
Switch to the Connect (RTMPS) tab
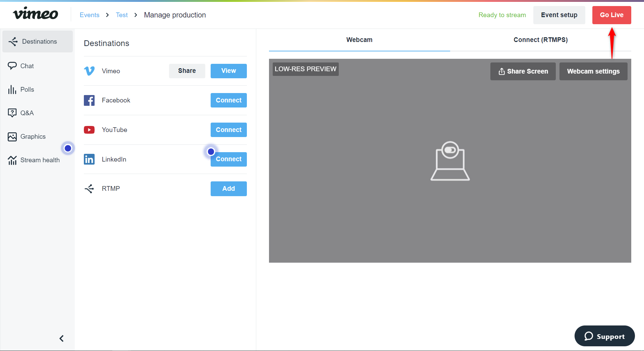coord(540,40)
